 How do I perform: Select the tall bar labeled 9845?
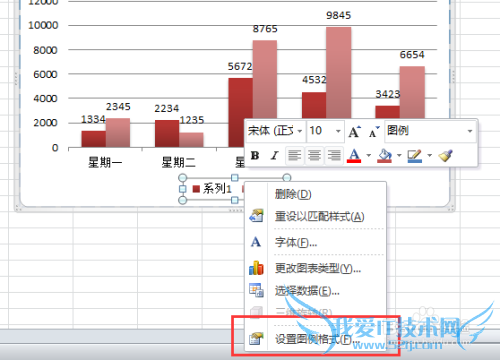[339, 73]
